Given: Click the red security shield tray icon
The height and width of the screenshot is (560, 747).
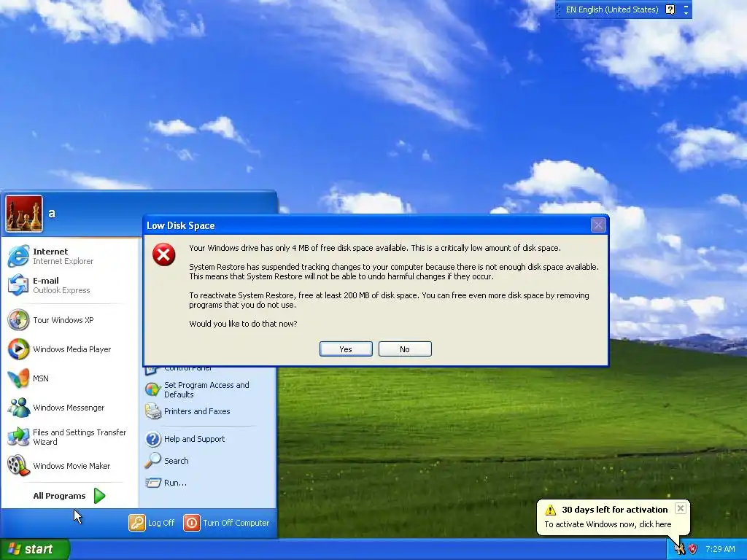Looking at the screenshot, I should [x=693, y=549].
